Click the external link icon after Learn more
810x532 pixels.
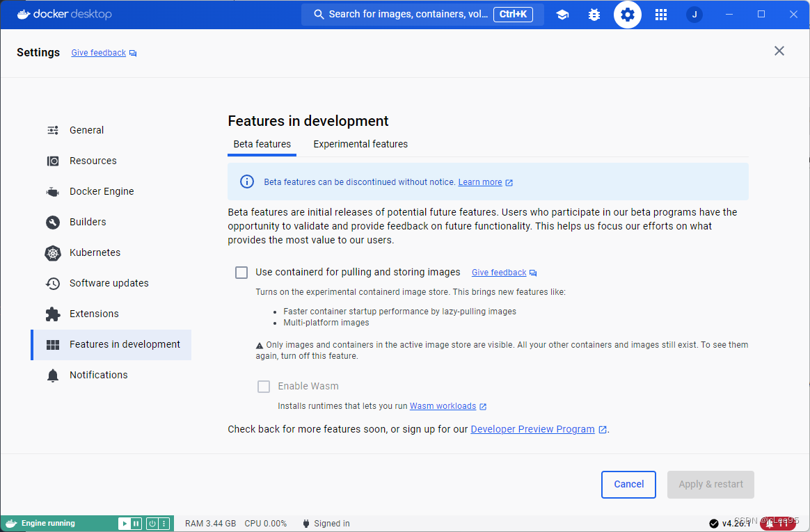[509, 183]
